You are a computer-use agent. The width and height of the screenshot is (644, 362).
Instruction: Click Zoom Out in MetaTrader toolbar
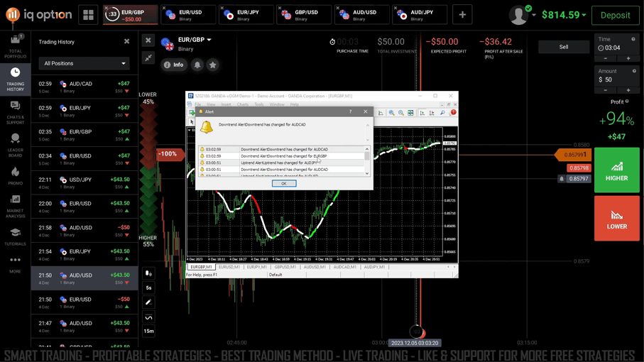(401, 113)
